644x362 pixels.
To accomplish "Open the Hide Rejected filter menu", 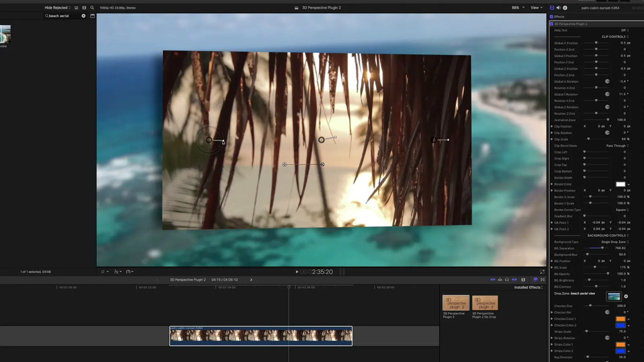I will point(57,8).
